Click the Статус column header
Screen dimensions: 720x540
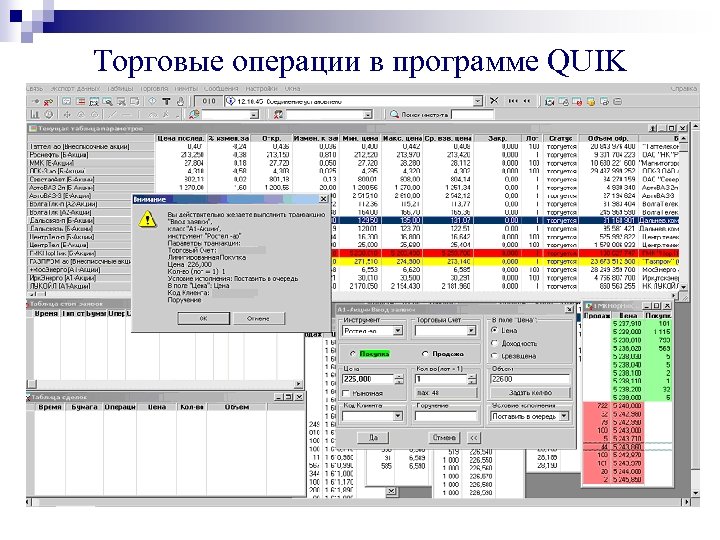tap(560, 138)
